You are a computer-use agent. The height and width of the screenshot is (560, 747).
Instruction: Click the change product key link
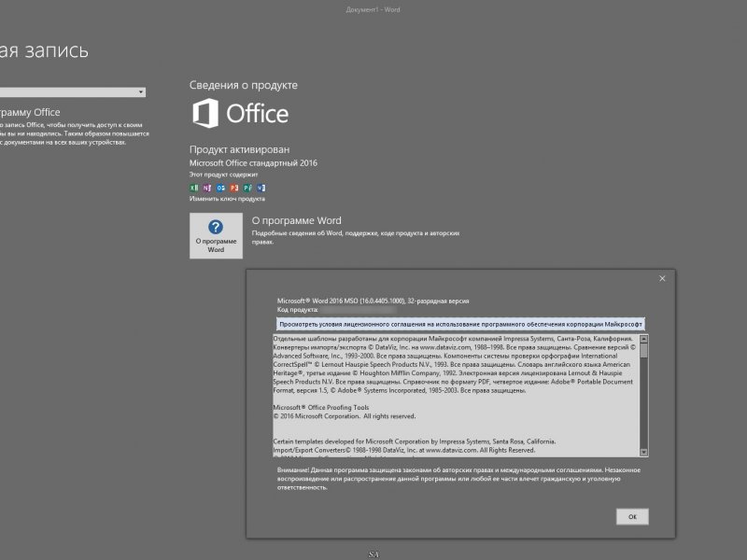coord(227,199)
